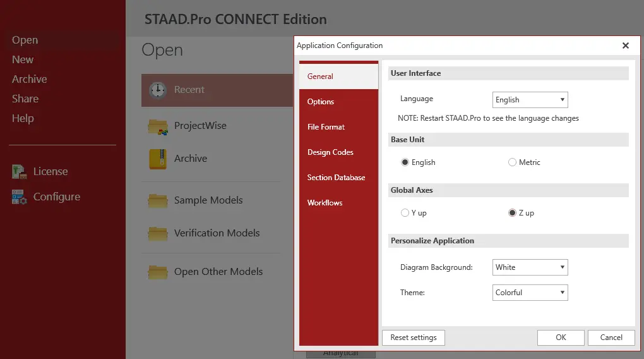Click the Cancel button
644x359 pixels.
(x=611, y=338)
